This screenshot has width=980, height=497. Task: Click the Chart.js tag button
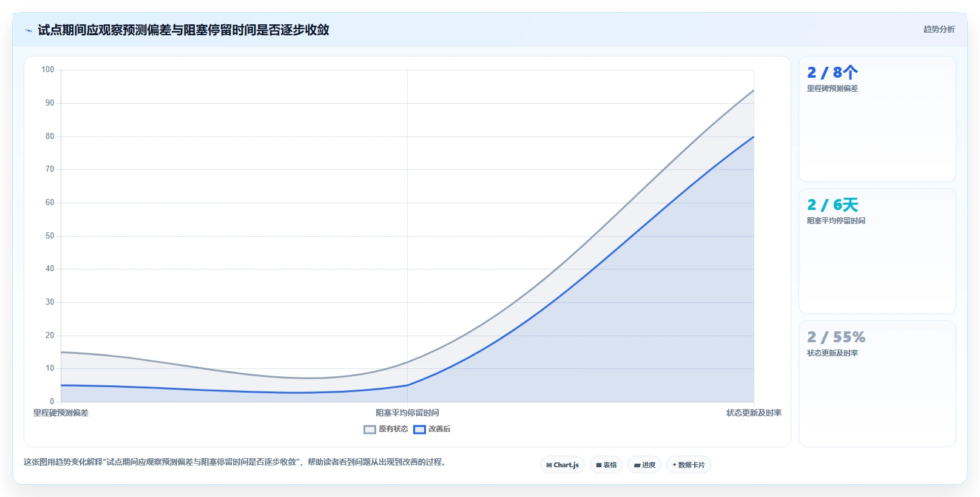coord(563,465)
